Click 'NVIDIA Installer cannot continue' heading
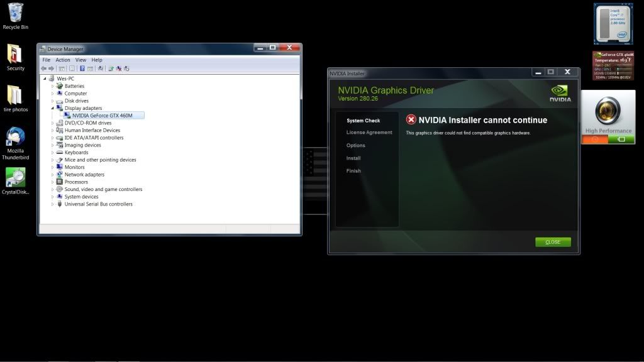This screenshot has height=362, width=644. [x=482, y=120]
